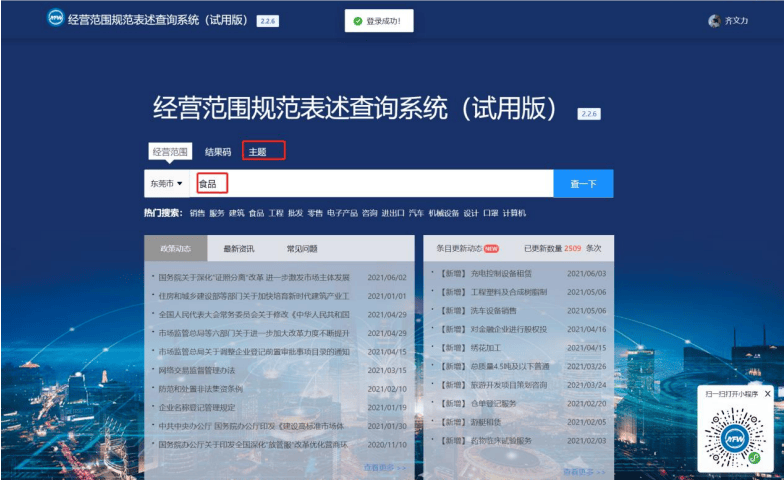The height and width of the screenshot is (480, 784).
Task: Click the mini-program QR code image
Action: pos(735,436)
